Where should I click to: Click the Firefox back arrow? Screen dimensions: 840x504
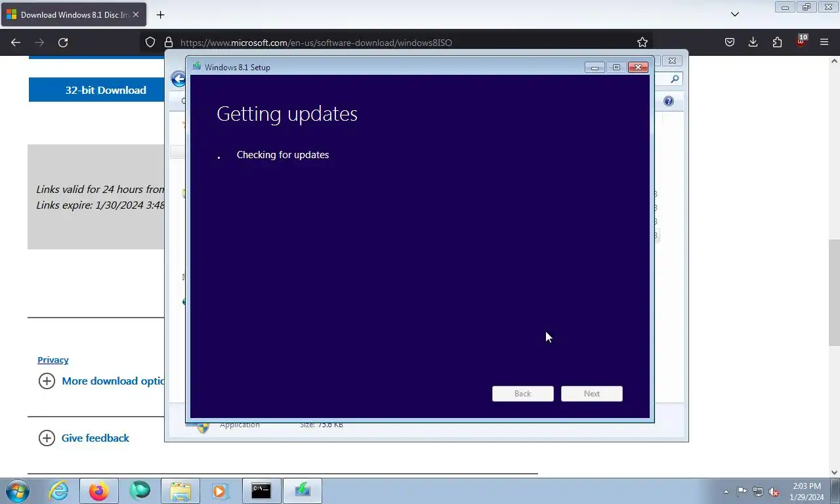pyautogui.click(x=16, y=42)
